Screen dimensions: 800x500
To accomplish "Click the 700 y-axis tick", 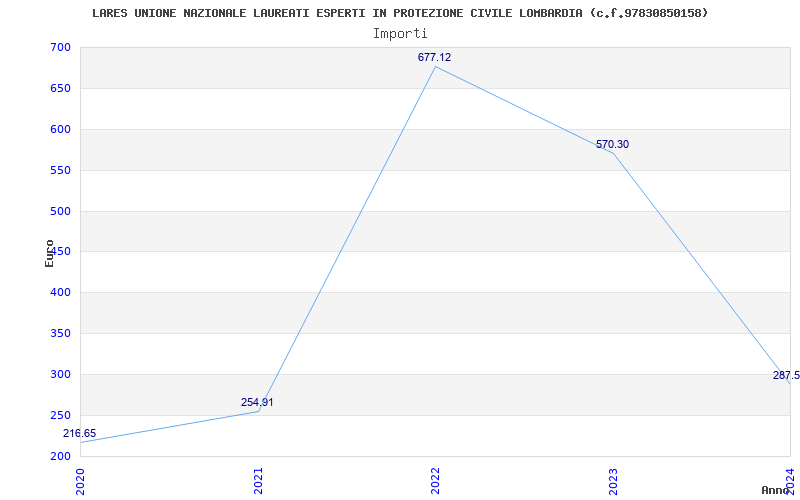I will (x=60, y=47).
